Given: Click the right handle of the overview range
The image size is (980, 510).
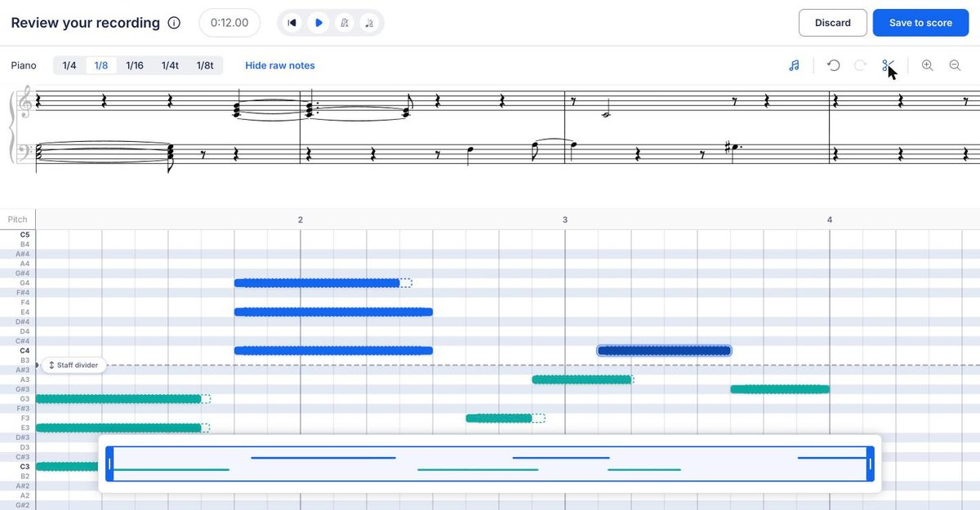Looking at the screenshot, I should 871,463.
